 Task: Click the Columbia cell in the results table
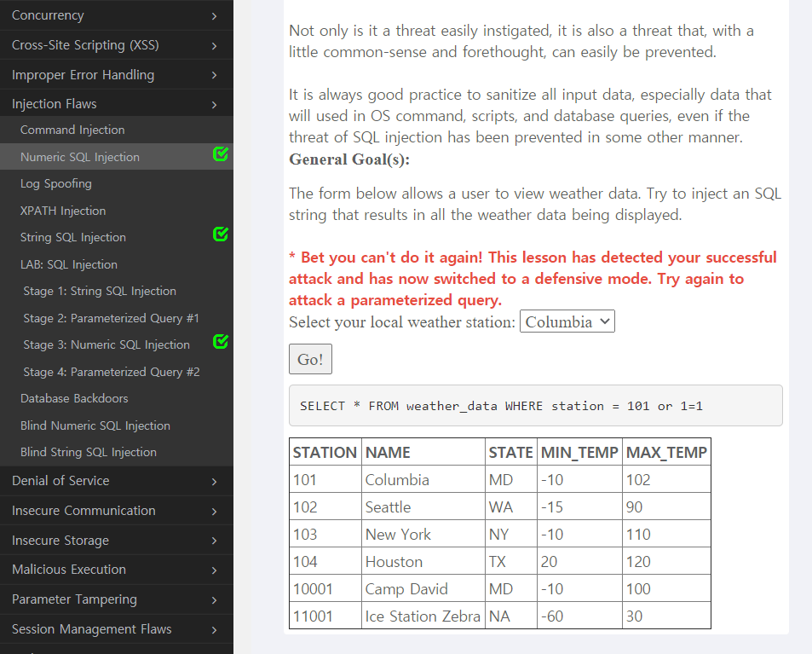423,479
